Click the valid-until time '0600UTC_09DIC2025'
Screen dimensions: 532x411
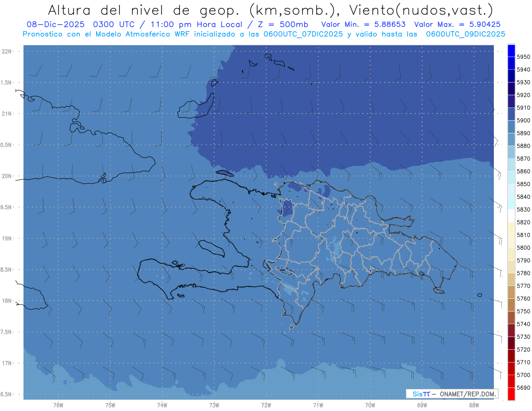coord(465,34)
